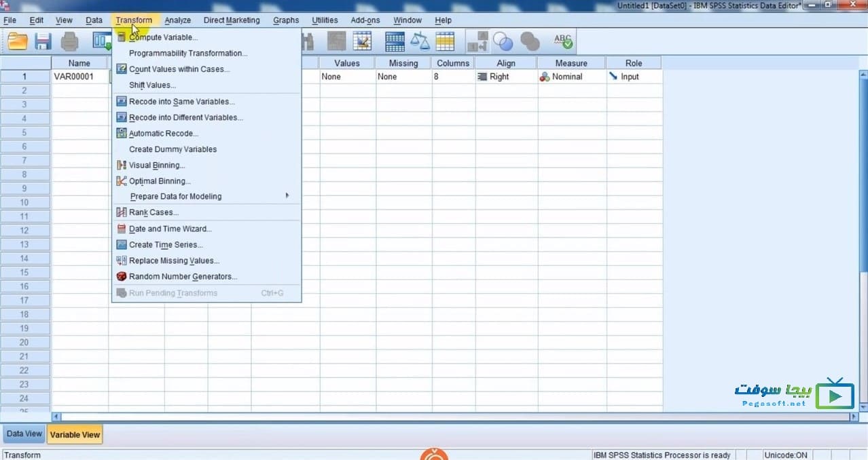Expand Prepare Data for Modeling submenu

pyautogui.click(x=206, y=197)
